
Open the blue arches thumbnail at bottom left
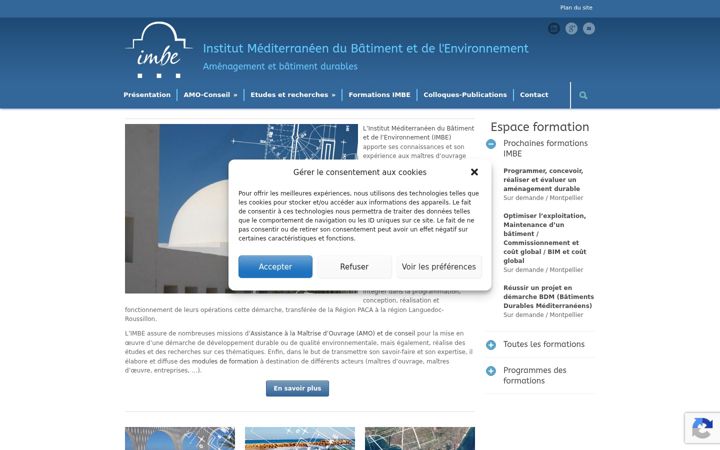point(180,439)
